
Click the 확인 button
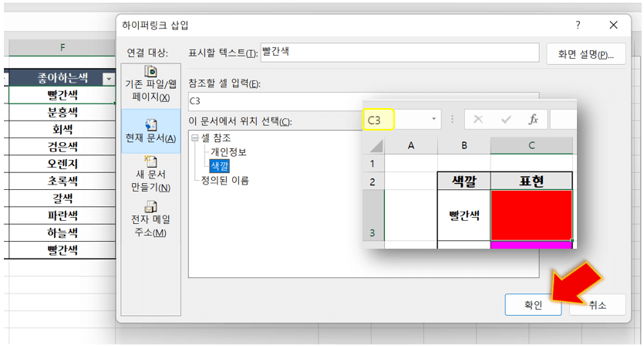(x=533, y=305)
